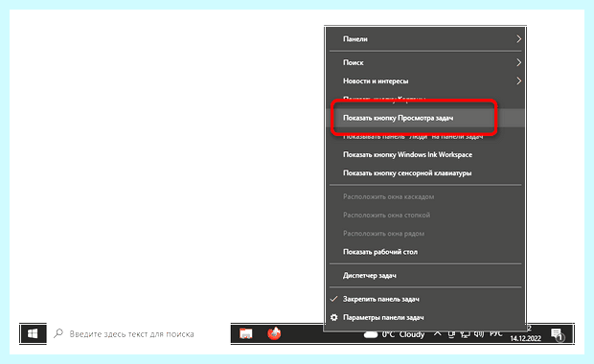Image resolution: width=594 pixels, height=364 pixels.
Task: Toggle Показать кнопку Просмотра задач
Action: tap(425, 118)
